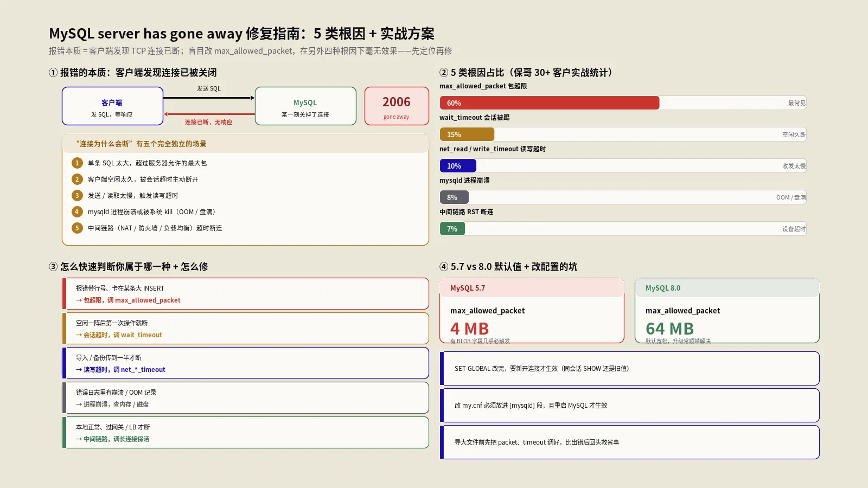The image size is (868, 488).
Task: Click the green 7% progress bar
Action: tap(452, 229)
